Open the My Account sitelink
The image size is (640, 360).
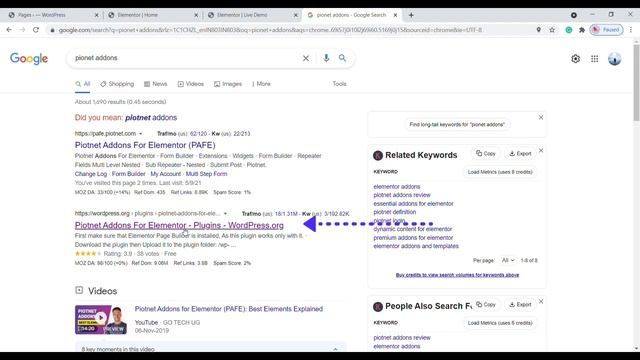pos(166,174)
